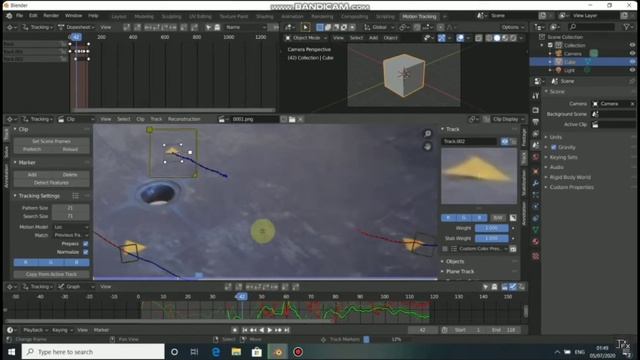Open Windows Start menu
Screen dimensions: 640x360
click(x=11, y=352)
